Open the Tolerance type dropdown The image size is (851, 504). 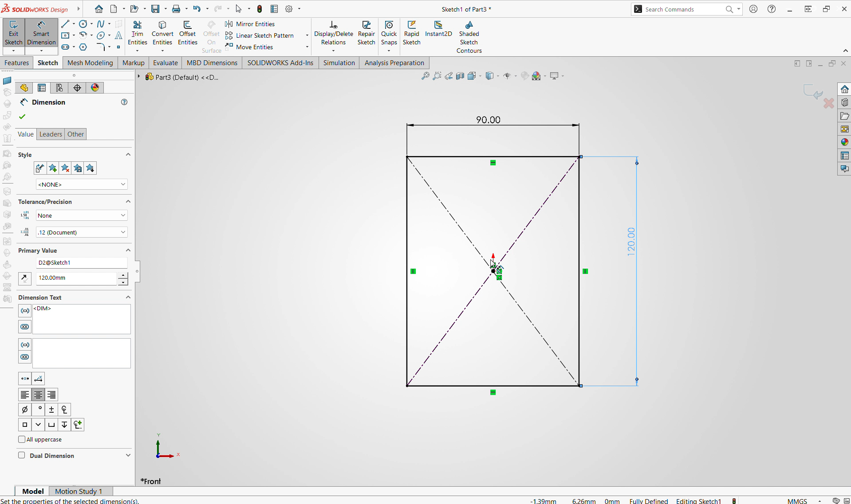pos(82,215)
